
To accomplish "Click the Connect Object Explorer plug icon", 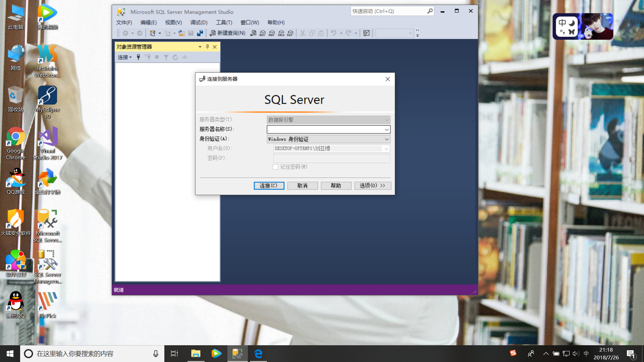I will pos(138,57).
